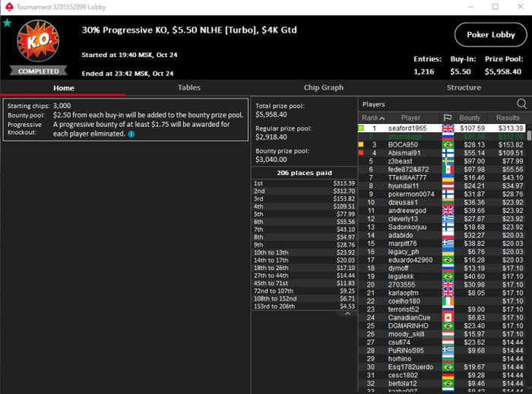Sort players by country flag column
532x394 pixels.
[448, 118]
